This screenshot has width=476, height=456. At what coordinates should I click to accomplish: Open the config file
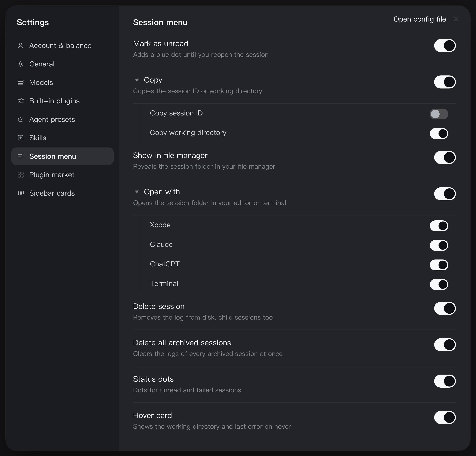(x=420, y=19)
